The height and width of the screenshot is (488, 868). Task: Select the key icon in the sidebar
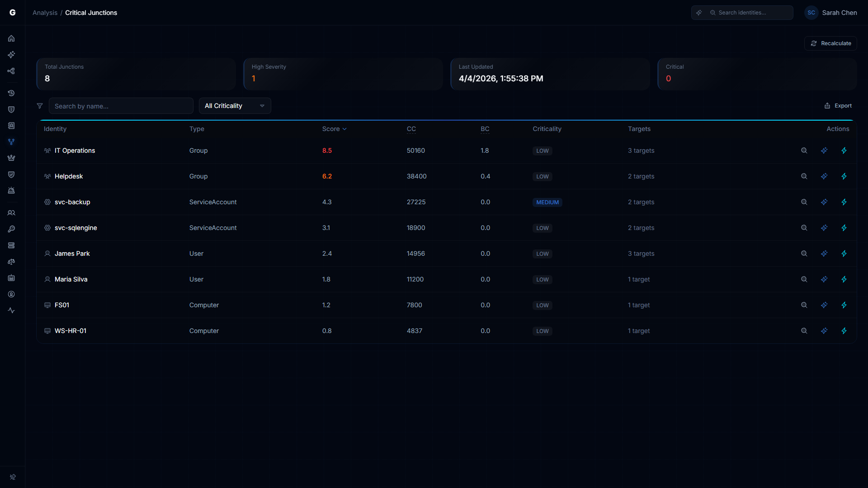pos(11,229)
